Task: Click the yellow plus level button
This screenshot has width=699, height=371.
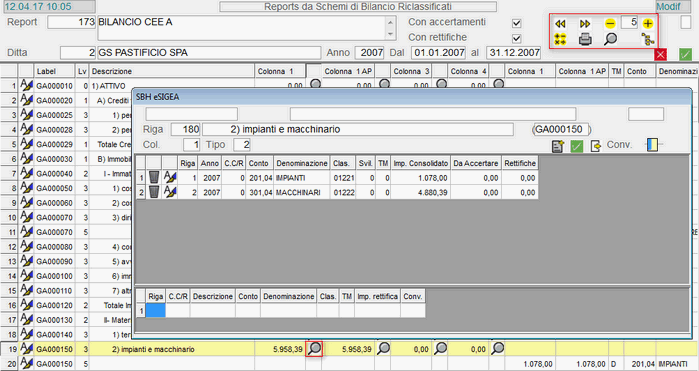Action: [648, 24]
